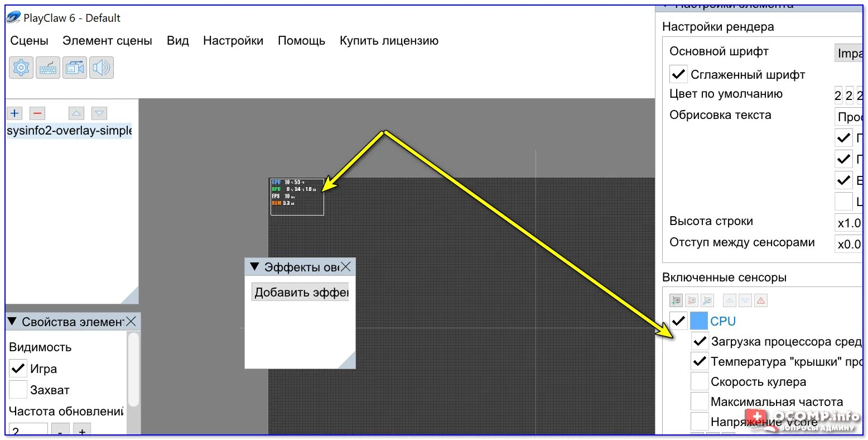The height and width of the screenshot is (440, 868).
Task: Click the CPU blue color swatch
Action: pyautogui.click(x=699, y=321)
